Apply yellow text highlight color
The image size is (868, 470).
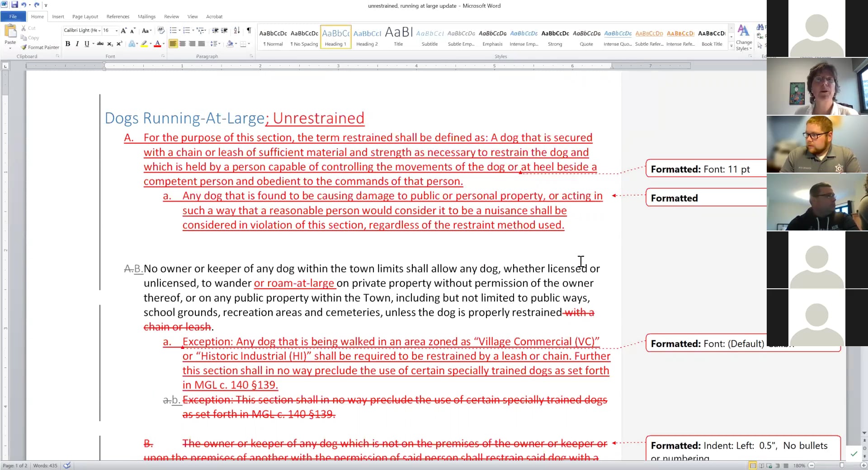[144, 44]
